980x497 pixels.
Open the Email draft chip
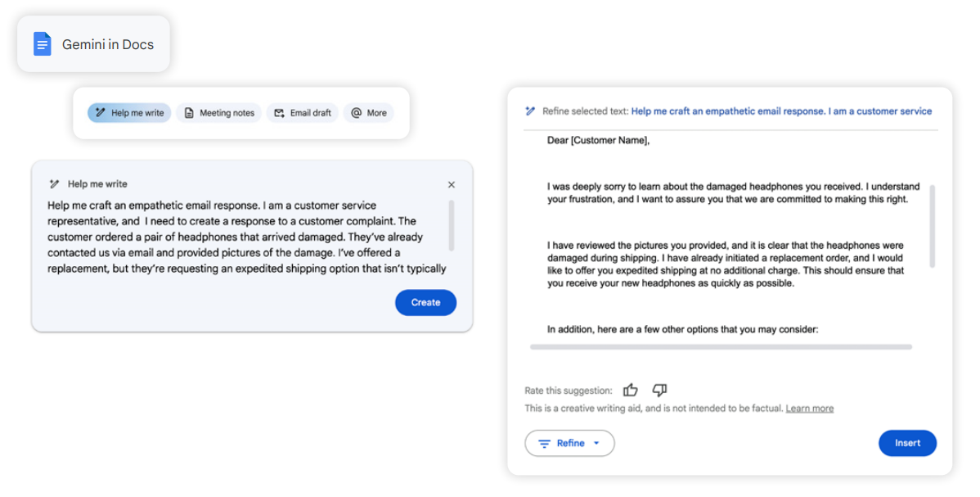point(303,113)
